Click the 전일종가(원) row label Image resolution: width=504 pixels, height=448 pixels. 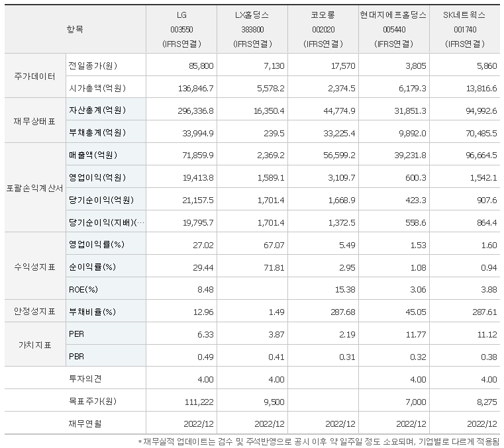click(93, 66)
